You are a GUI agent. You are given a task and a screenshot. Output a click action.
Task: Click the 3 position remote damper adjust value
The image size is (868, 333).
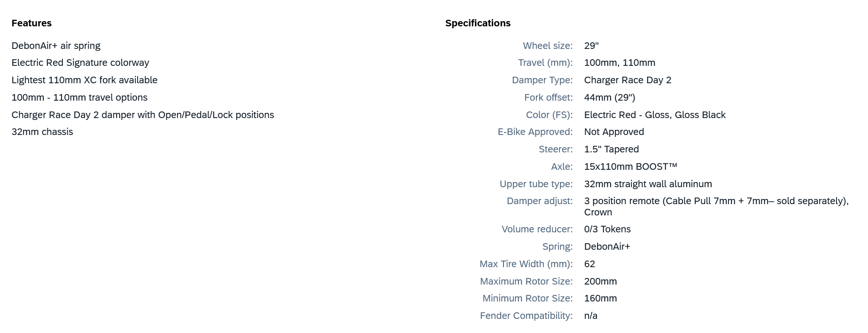pyautogui.click(x=716, y=201)
